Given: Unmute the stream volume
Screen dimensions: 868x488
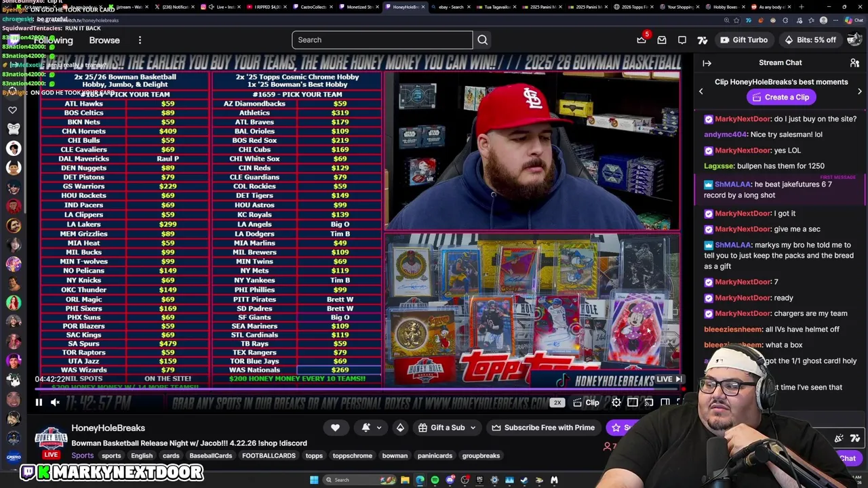Looking at the screenshot, I should [56, 403].
